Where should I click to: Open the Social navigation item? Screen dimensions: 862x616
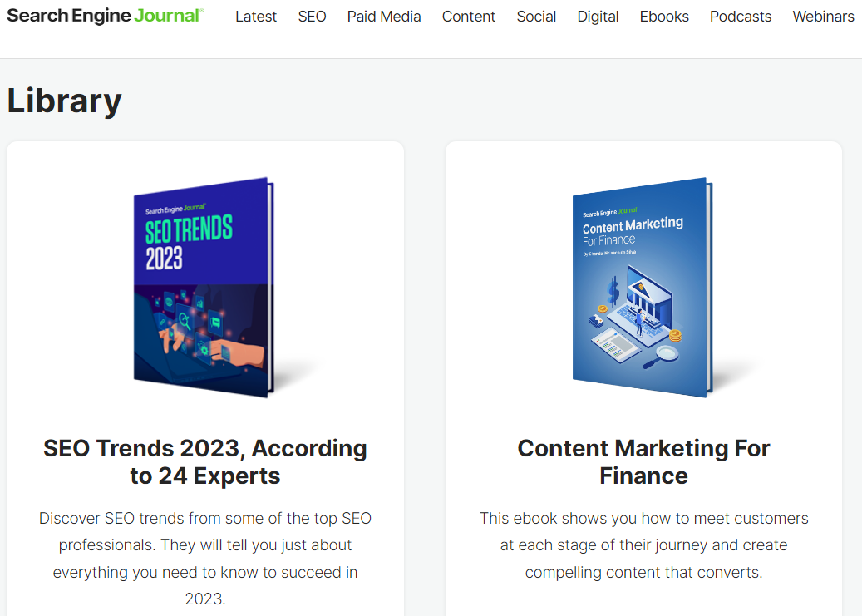pos(536,17)
